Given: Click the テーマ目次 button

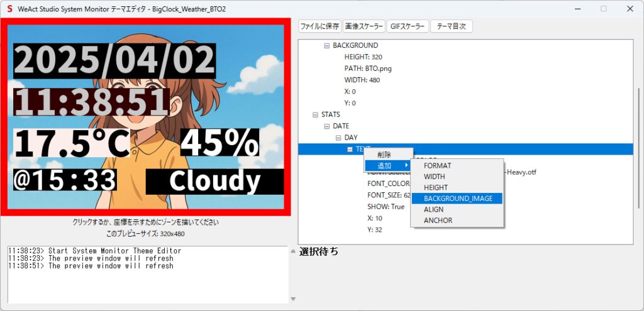Looking at the screenshot, I should [452, 26].
